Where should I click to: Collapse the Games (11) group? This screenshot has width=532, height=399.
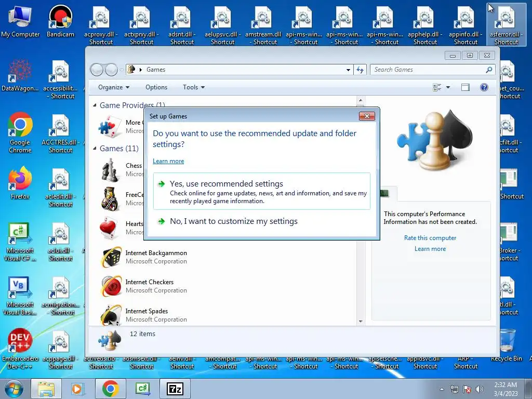95,148
